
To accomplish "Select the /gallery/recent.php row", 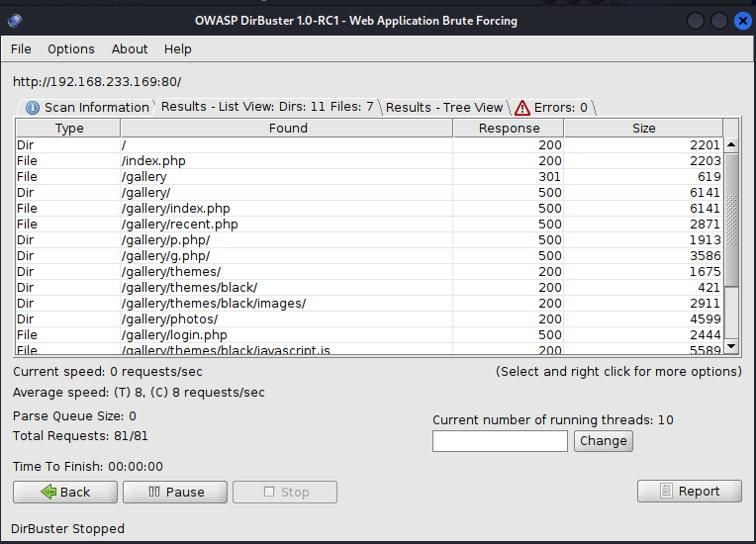I will click(x=369, y=225).
